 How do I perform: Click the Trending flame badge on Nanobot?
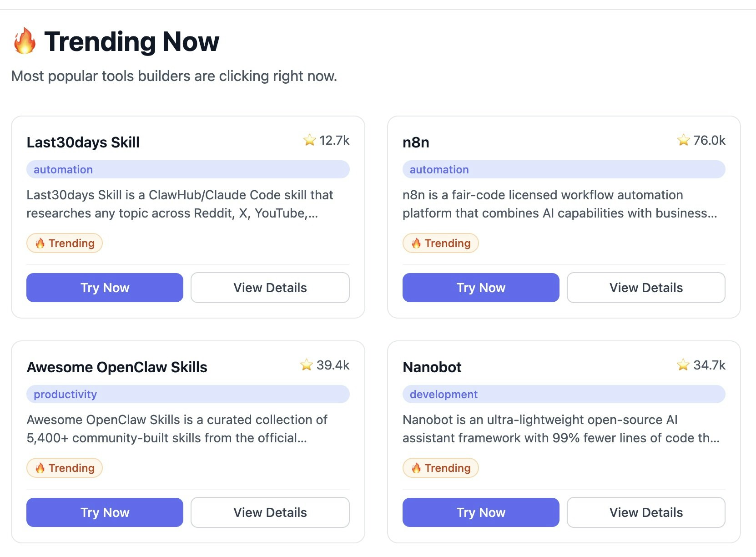coord(440,468)
